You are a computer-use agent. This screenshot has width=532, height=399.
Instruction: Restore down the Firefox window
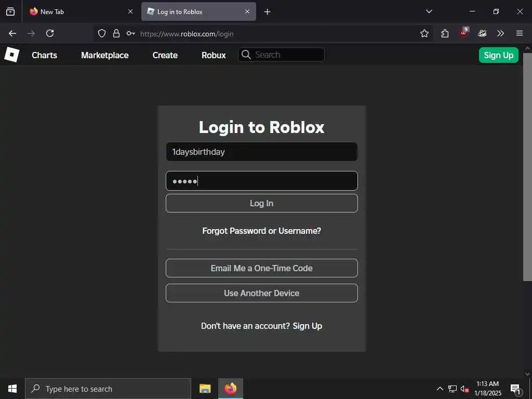coord(496,11)
